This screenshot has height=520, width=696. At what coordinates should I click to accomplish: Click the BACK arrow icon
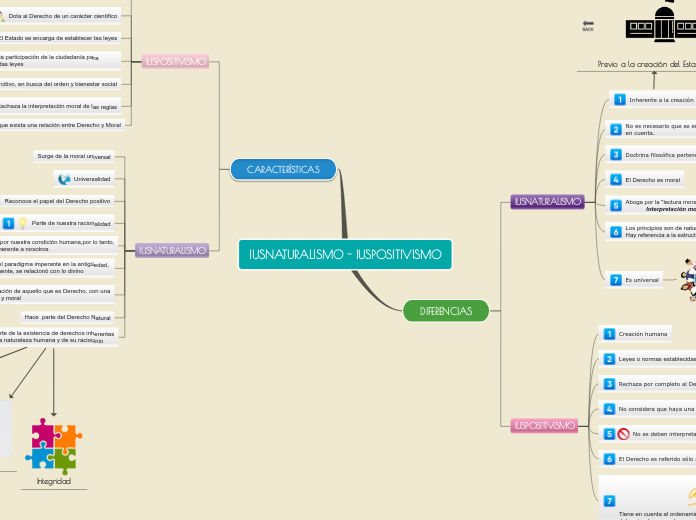(x=588, y=24)
